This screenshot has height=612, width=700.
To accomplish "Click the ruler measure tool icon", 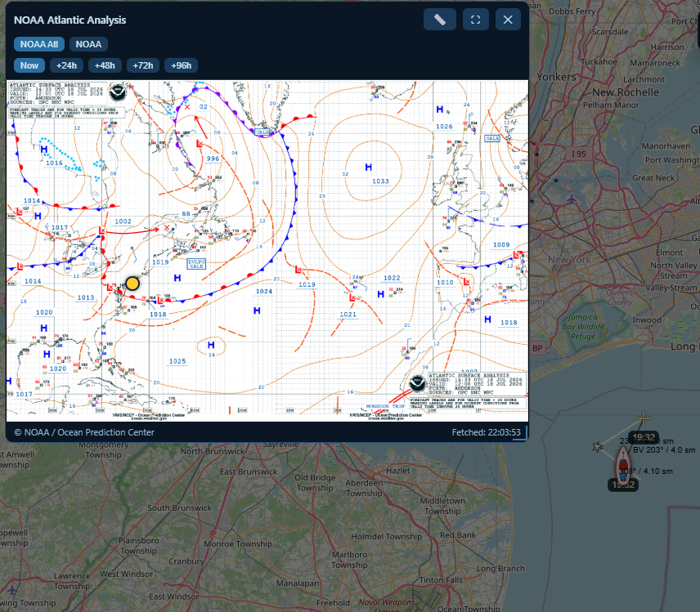I will click(x=440, y=20).
